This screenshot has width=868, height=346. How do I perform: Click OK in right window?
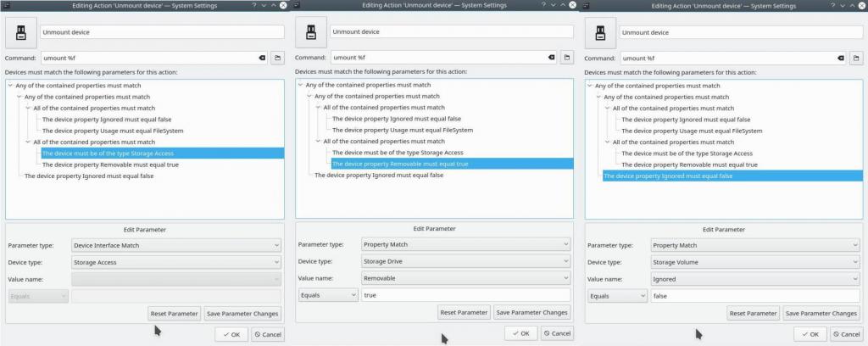(x=810, y=334)
